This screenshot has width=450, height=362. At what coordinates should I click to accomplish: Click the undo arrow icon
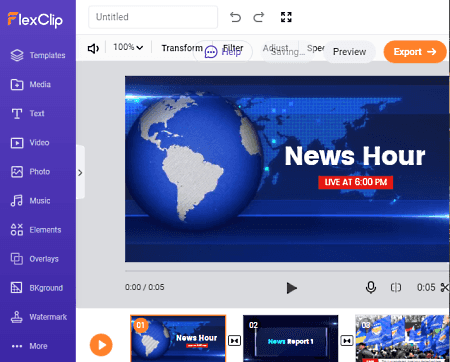235,17
